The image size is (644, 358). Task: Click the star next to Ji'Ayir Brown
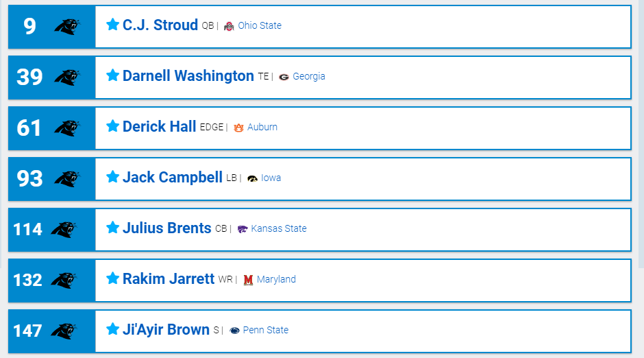click(113, 329)
